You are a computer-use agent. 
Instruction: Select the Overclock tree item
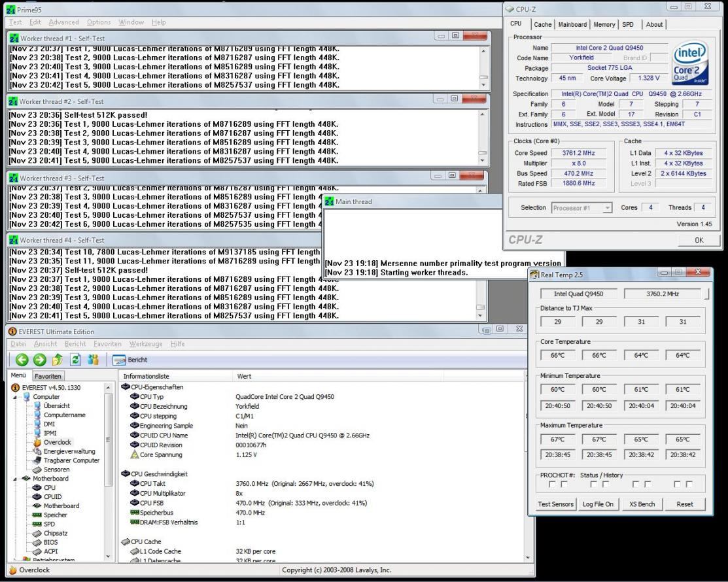tap(57, 442)
